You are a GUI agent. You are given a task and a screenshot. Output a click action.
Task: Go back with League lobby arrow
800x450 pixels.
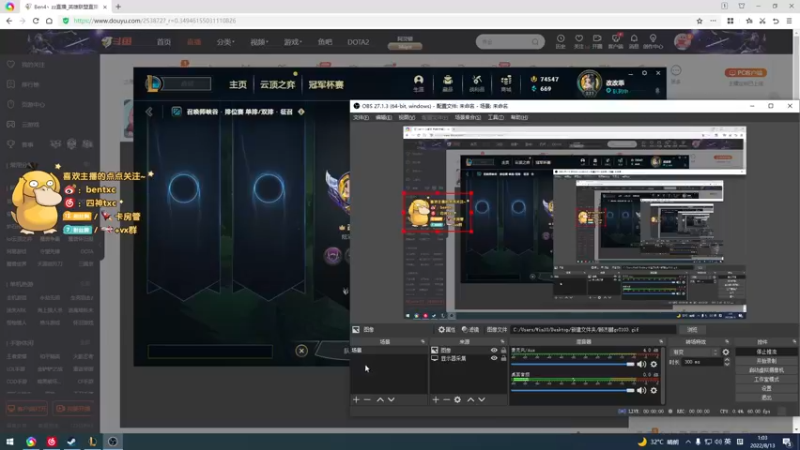149,112
